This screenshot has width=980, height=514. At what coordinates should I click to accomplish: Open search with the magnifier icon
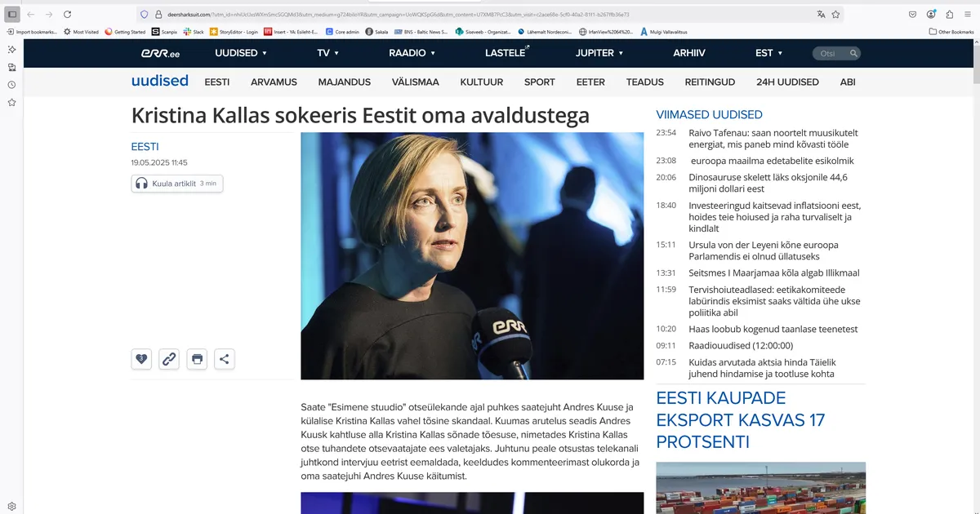853,52
